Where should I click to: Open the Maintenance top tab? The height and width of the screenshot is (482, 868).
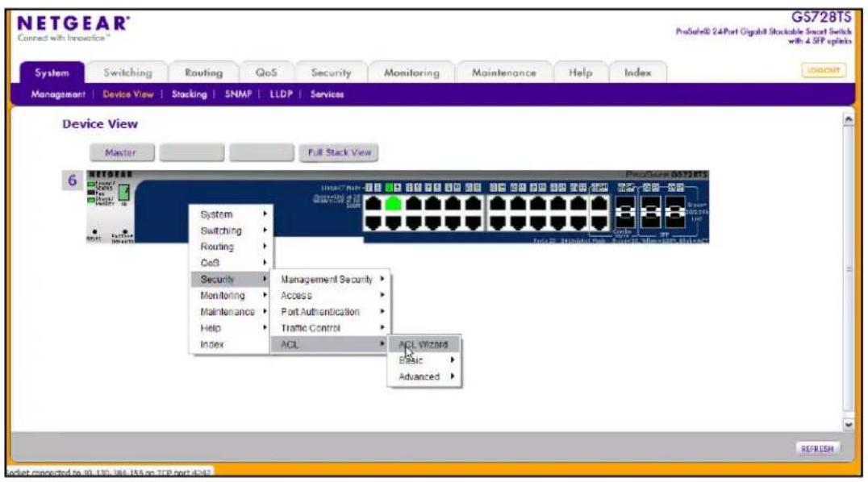point(503,73)
